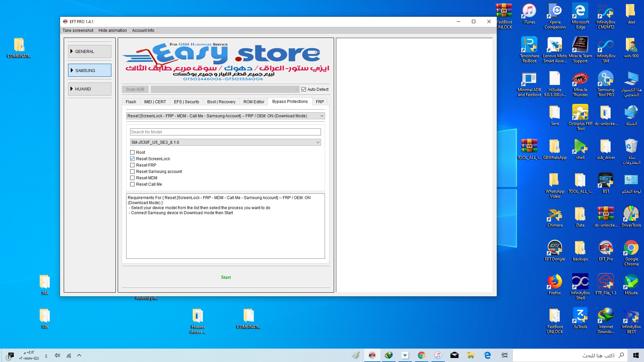Launch the Xperia Companion desktop icon
The height and width of the screenshot is (362, 644).
(x=555, y=16)
